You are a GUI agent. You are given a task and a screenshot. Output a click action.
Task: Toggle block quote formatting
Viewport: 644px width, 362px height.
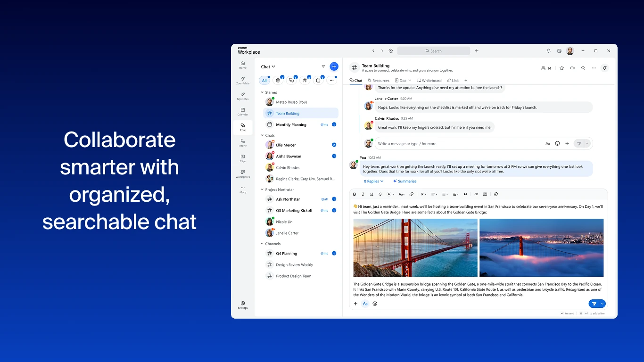[x=466, y=194]
